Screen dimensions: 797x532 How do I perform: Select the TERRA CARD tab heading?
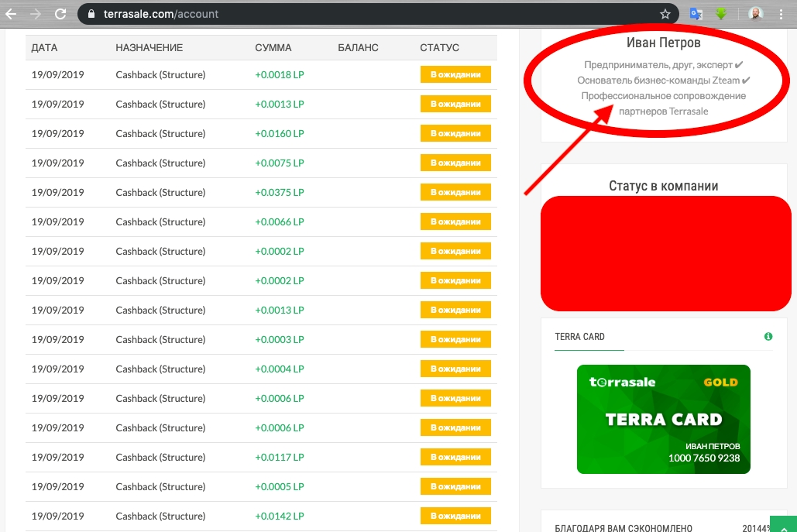click(579, 337)
